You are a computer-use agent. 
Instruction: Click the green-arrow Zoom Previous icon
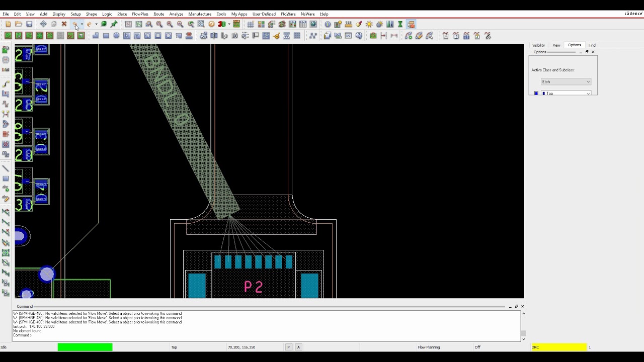coord(191,24)
